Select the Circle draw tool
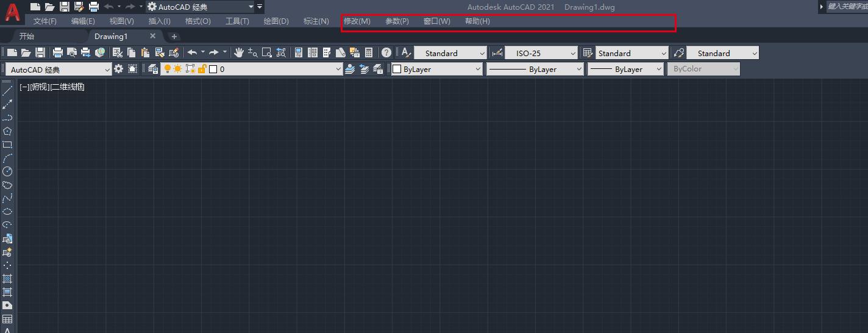Viewport: 868px width, 333px height. [7, 171]
